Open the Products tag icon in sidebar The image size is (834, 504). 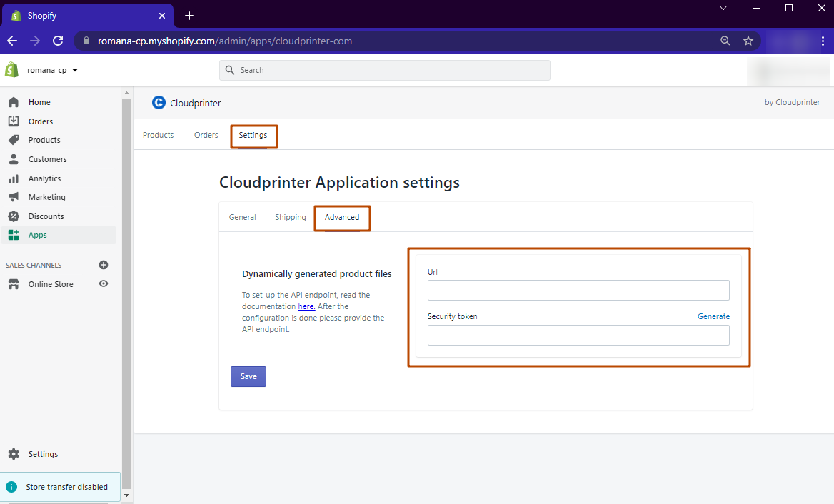[x=14, y=140]
